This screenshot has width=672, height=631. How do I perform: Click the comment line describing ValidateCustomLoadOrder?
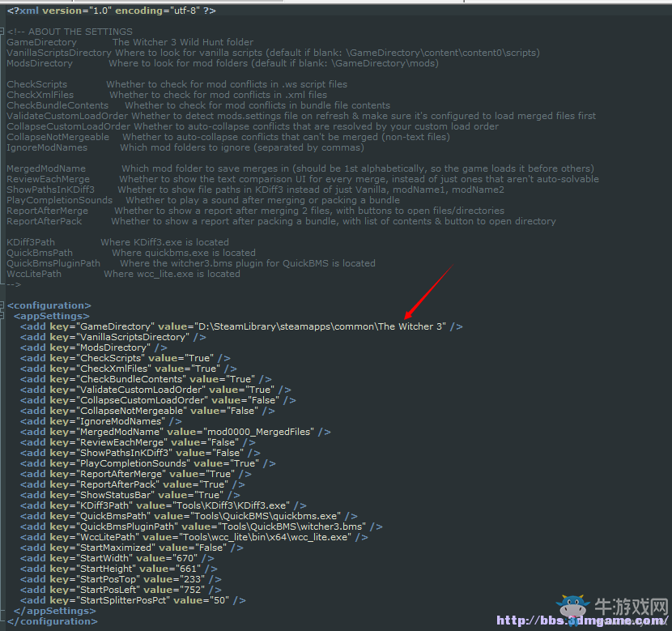tap(301, 116)
